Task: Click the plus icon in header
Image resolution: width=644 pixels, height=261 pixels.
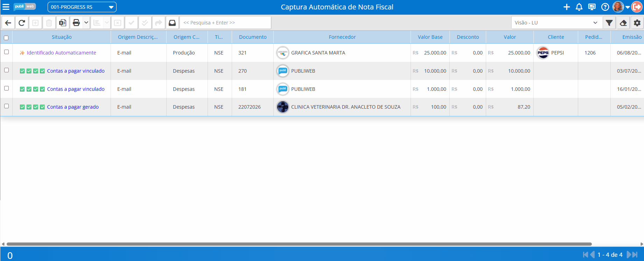Action: [567, 7]
